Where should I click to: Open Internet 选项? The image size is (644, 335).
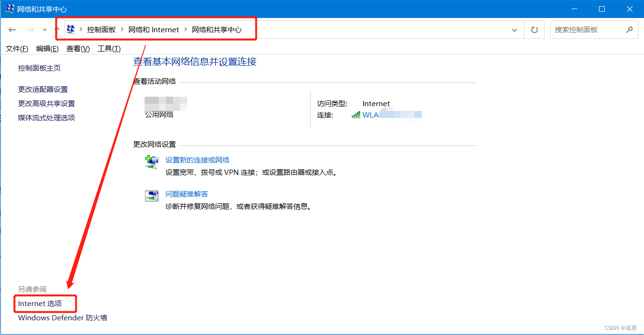[x=40, y=303]
